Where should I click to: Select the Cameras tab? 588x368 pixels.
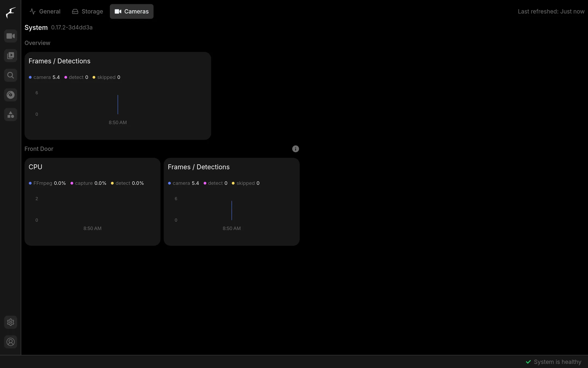coord(131,11)
